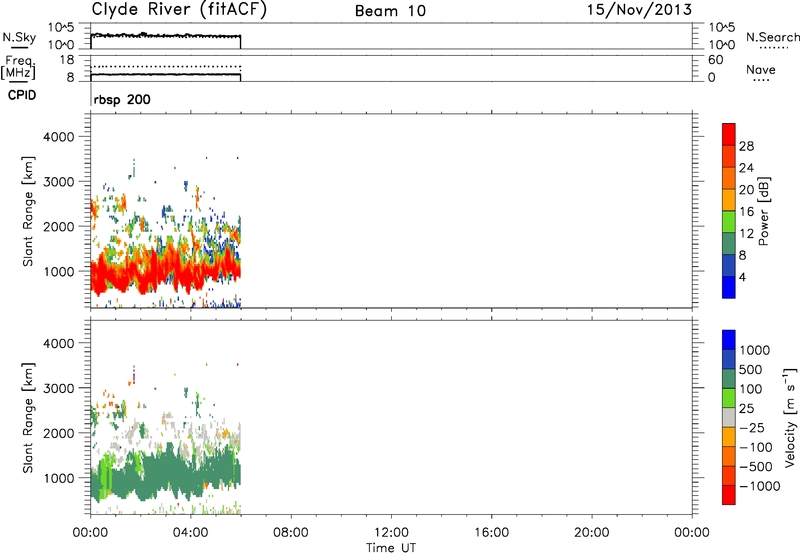
Task: Click the 'CPID' label
Action: click(x=22, y=95)
